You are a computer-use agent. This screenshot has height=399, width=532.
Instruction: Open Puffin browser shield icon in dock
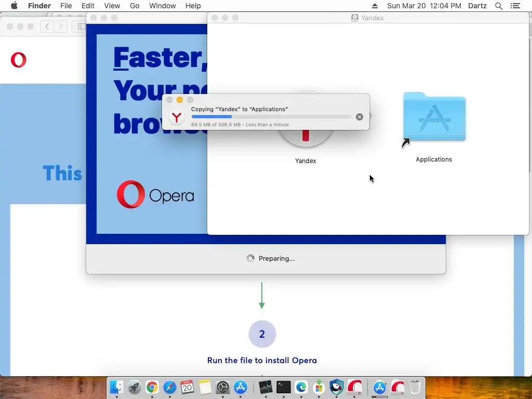tap(336, 387)
